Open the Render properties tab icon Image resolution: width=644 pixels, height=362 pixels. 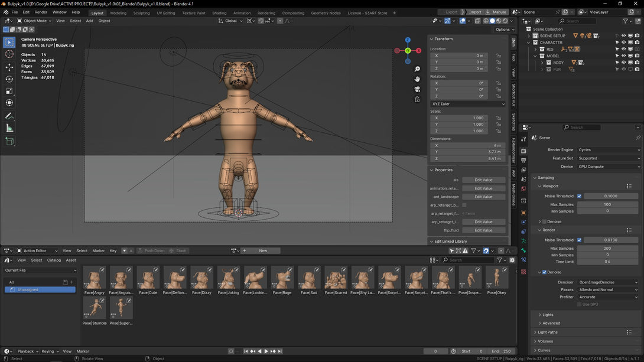pos(523,151)
